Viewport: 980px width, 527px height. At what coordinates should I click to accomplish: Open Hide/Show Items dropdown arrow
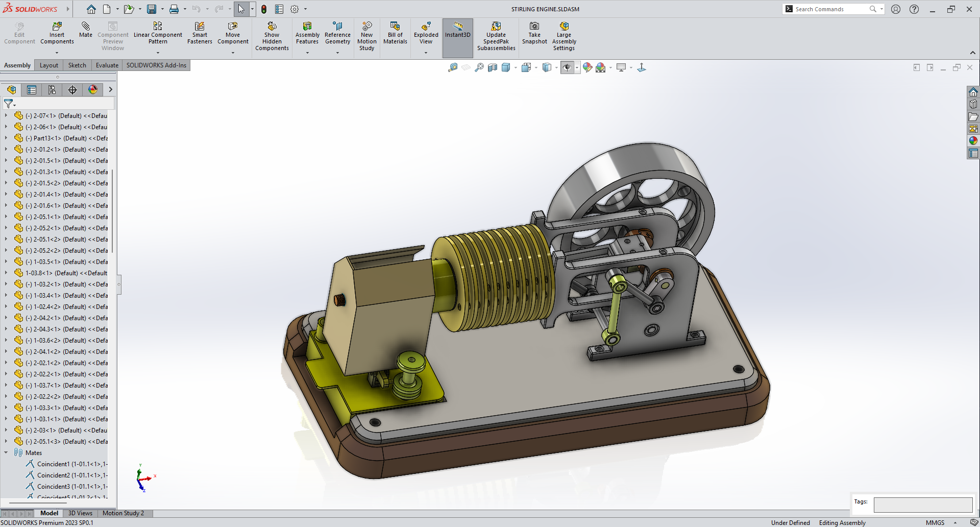[x=577, y=67]
